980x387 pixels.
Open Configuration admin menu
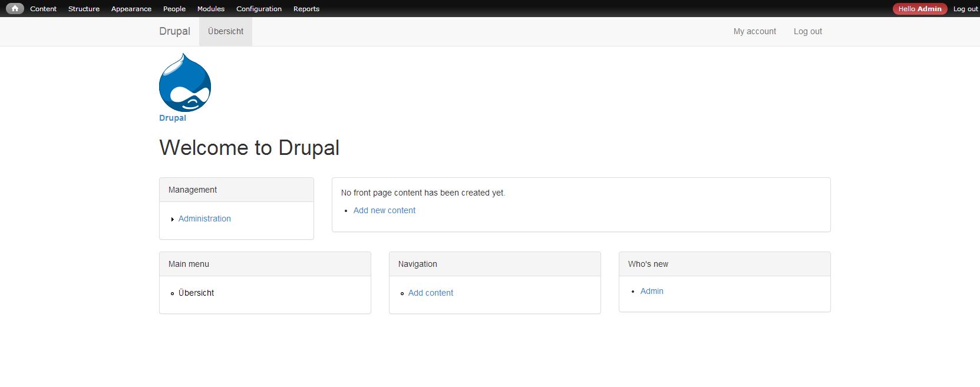(x=259, y=9)
